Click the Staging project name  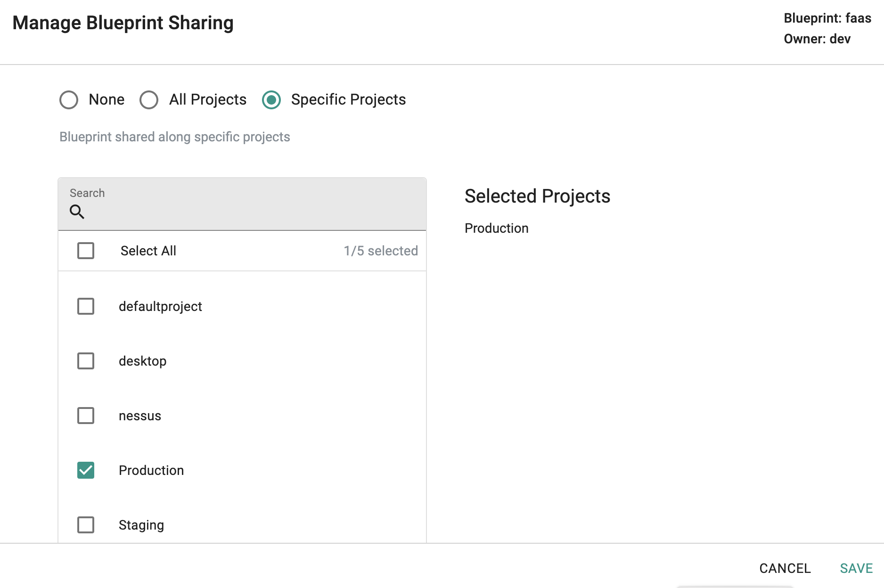click(141, 525)
